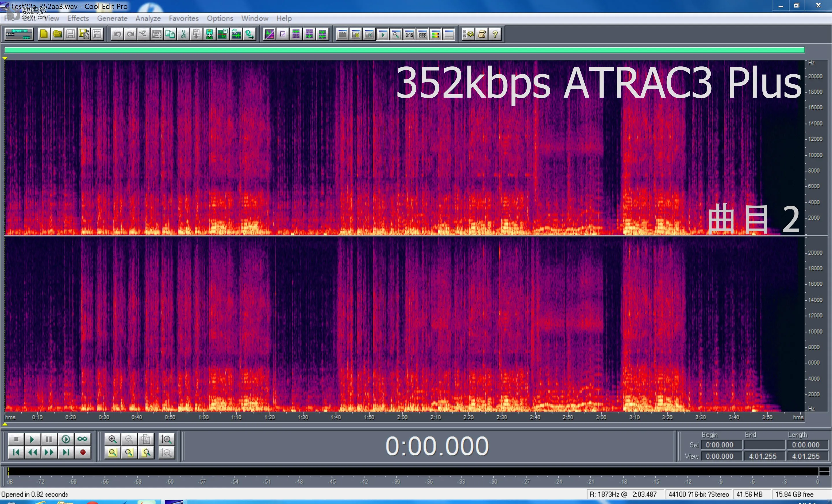Viewport: 832px width, 504px height.
Task: Toggle level meters visibility button in toolbar
Action: [x=436, y=34]
